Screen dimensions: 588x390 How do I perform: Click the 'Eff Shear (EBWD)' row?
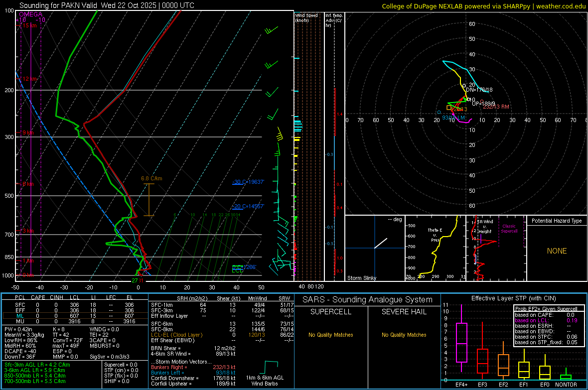222,340
